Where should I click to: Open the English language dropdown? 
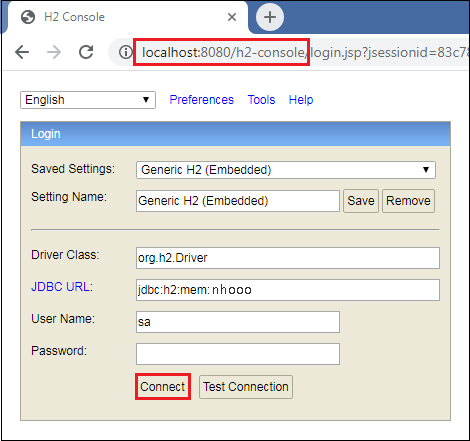coord(88,100)
